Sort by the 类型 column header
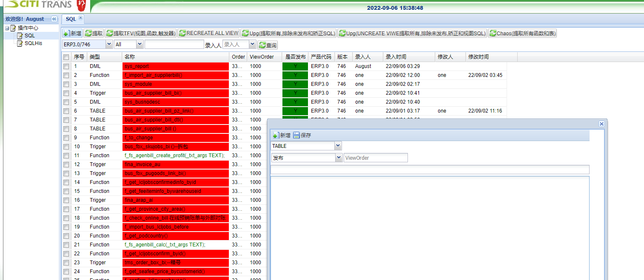Viewport: 644px width, 280px height. coord(105,57)
